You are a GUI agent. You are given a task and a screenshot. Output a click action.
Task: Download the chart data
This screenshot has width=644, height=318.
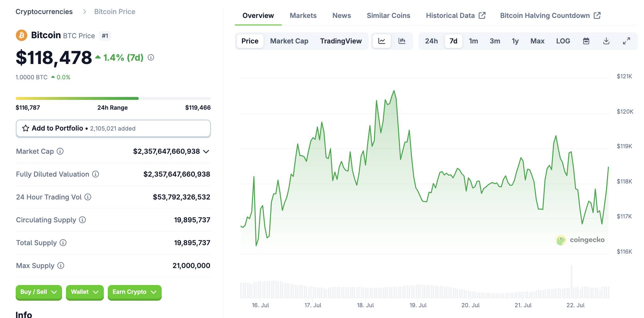(606, 41)
